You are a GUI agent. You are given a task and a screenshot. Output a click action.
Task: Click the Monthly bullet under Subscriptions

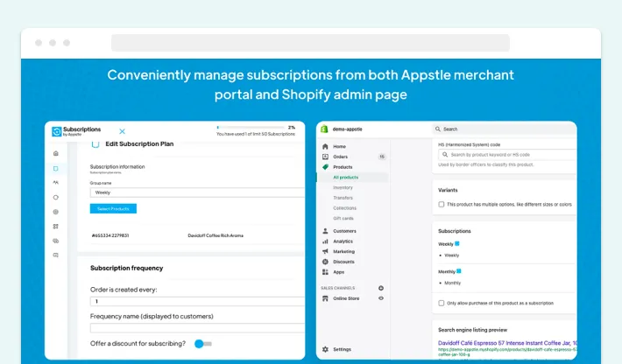pos(453,283)
